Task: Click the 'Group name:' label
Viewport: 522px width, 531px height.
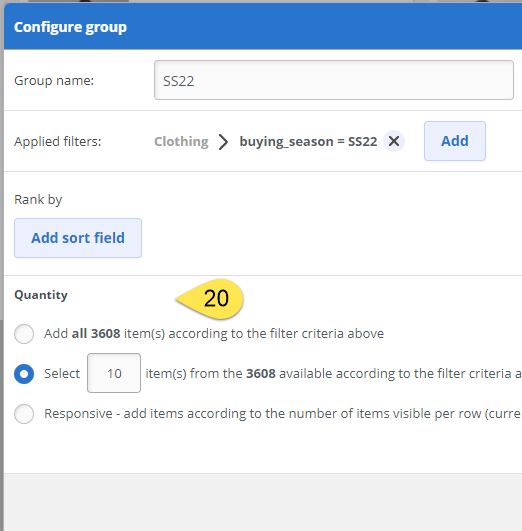Action: click(54, 81)
